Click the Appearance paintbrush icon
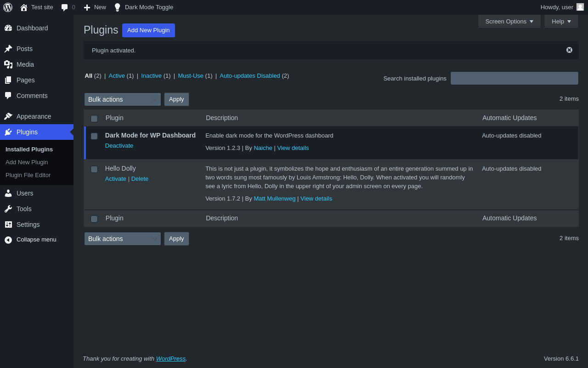Image resolution: width=588 pixels, height=368 pixels. point(8,116)
